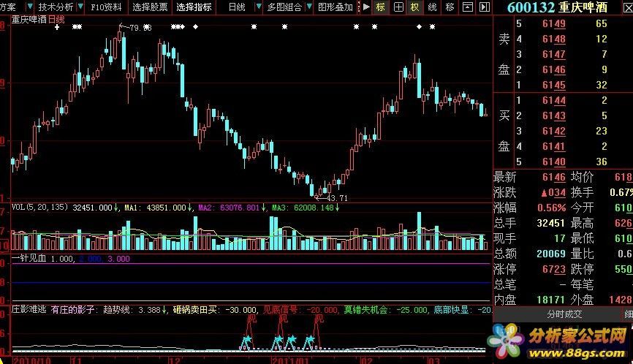This screenshot has height=364, width=633.
Task: Click the 12 month label on time axis
Action: 173,360
